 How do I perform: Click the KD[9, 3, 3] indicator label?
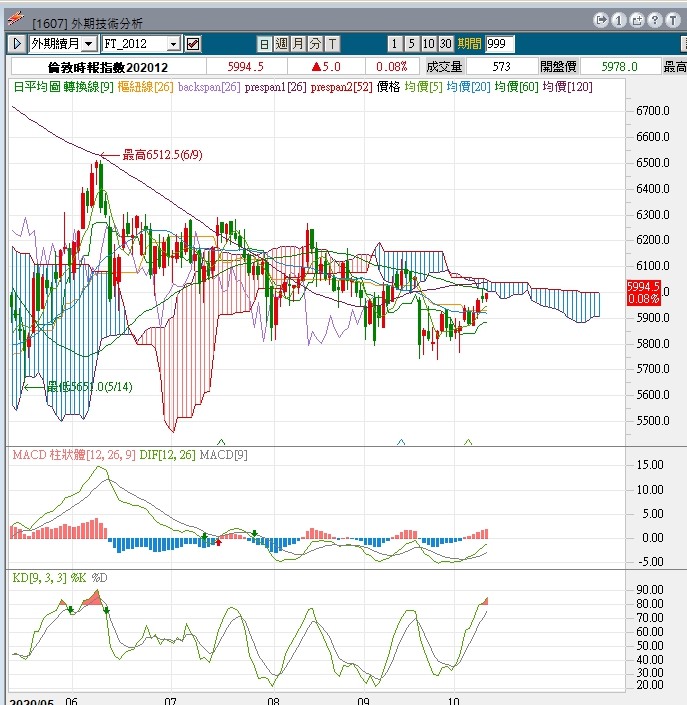tap(40, 578)
